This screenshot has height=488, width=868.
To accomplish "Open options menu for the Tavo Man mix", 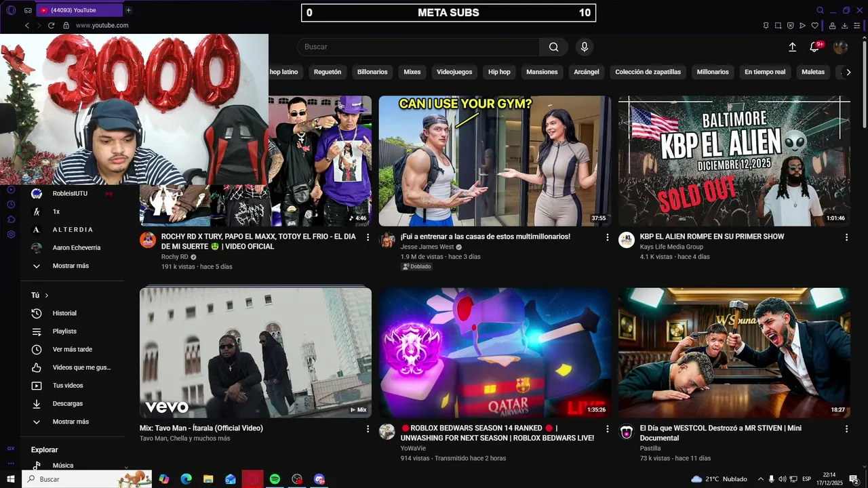I will pos(368,429).
